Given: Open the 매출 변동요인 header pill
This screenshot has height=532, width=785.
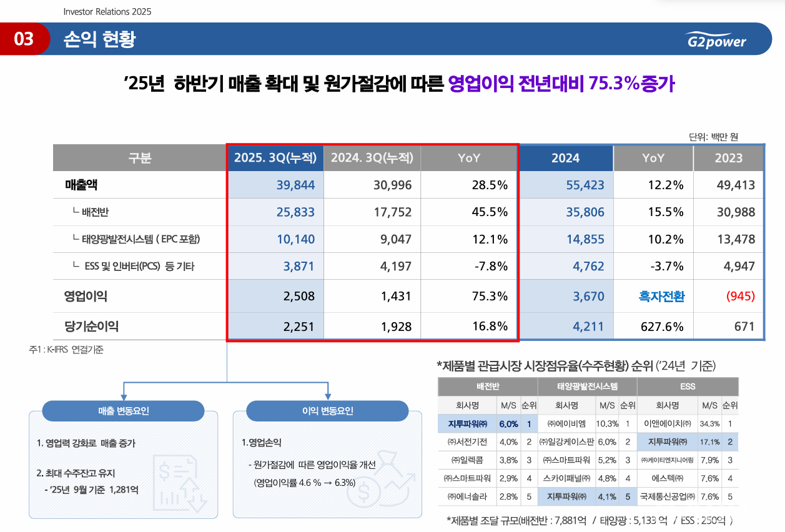Looking at the screenshot, I should click(123, 411).
